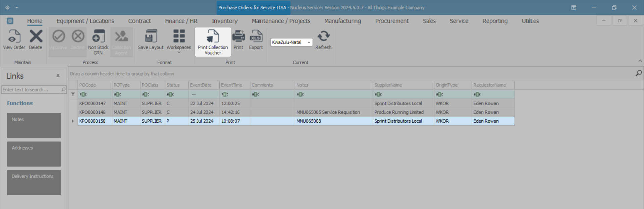The image size is (644, 209).
Task: Open the grid search magnifier
Action: 639,73
